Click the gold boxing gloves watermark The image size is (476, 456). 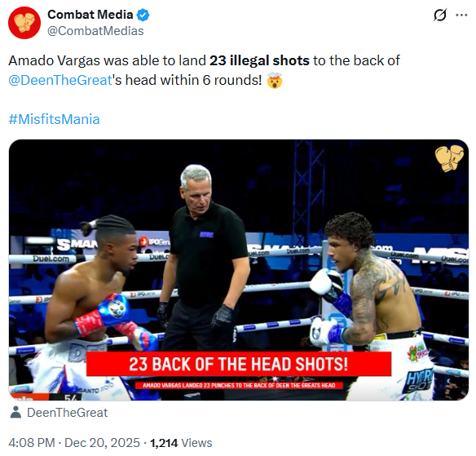[449, 158]
